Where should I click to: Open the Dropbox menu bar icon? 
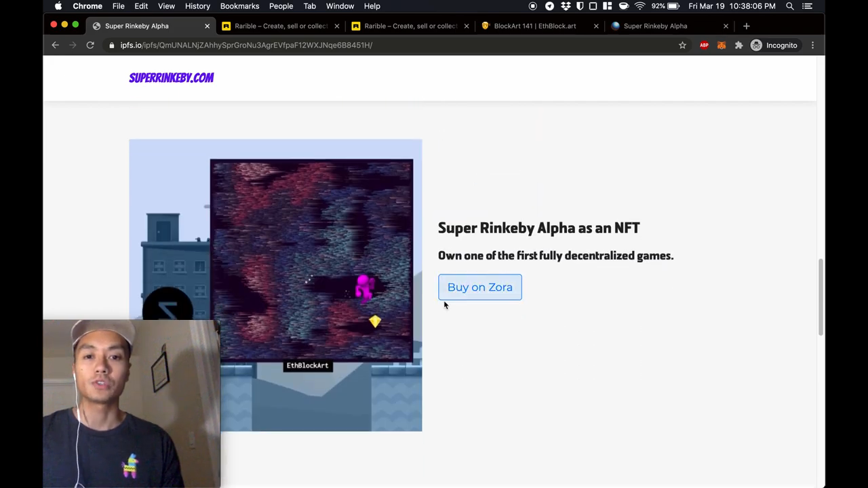(565, 6)
